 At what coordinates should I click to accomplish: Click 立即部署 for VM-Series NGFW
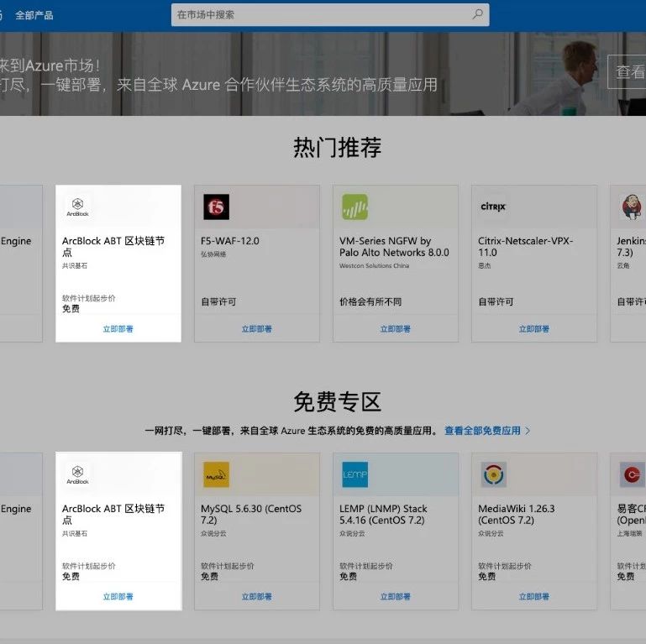[395, 329]
